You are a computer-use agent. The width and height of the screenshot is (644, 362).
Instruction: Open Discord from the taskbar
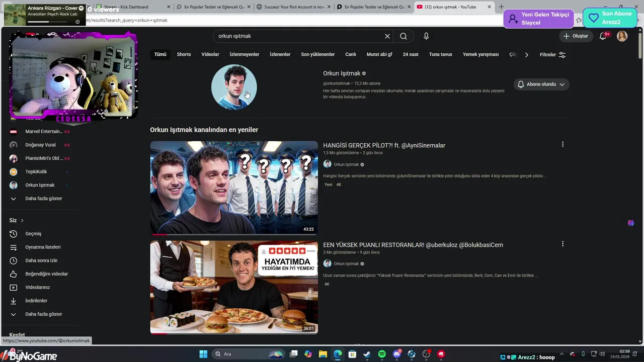(396, 354)
